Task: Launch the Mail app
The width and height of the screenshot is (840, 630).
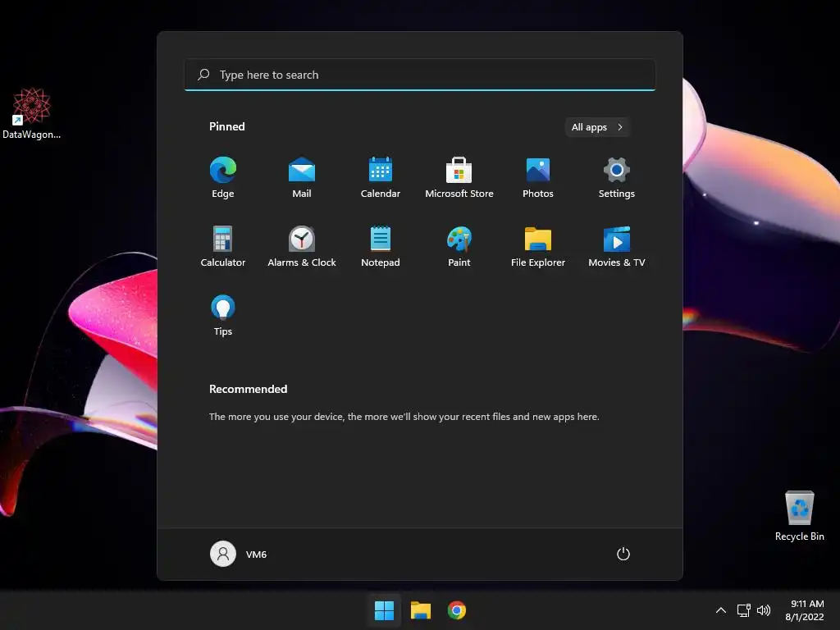Action: [x=302, y=177]
